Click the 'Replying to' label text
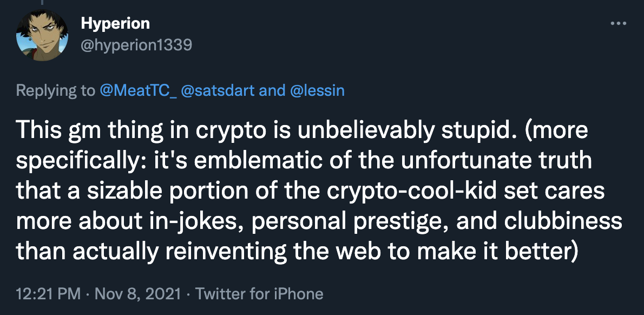This screenshot has height=315, width=644. [55, 90]
